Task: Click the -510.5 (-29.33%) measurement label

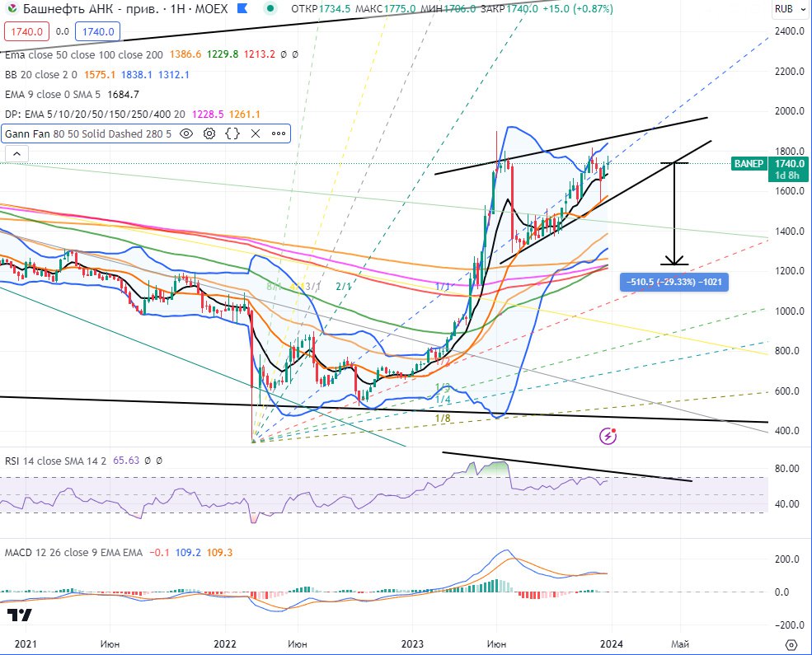Action: [674, 282]
